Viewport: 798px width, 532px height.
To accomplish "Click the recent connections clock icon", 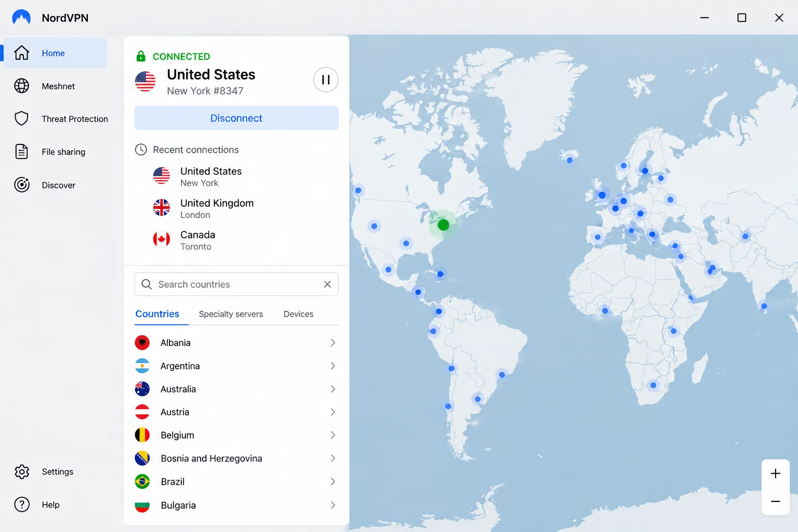I will pyautogui.click(x=141, y=150).
